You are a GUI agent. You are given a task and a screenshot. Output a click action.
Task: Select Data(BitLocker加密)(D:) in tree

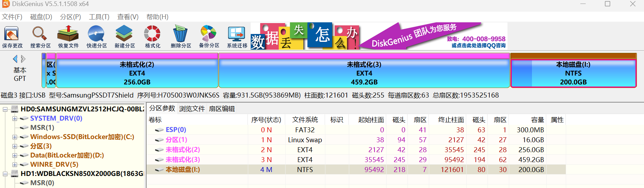67,155
